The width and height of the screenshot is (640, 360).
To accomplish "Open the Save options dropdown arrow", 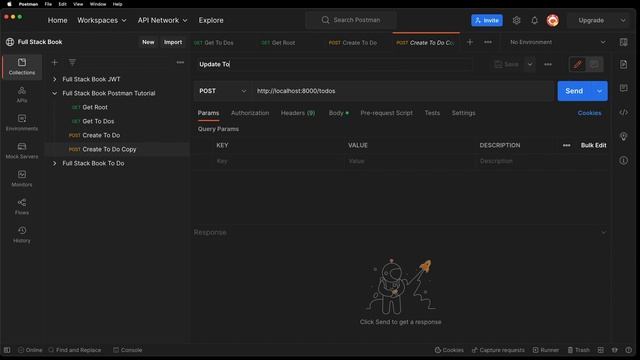I will click(530, 64).
